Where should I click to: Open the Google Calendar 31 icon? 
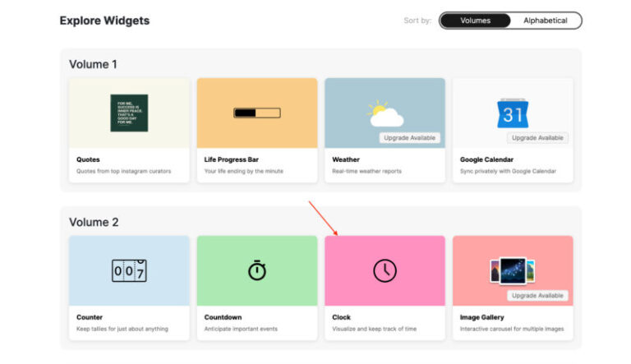pos(513,111)
